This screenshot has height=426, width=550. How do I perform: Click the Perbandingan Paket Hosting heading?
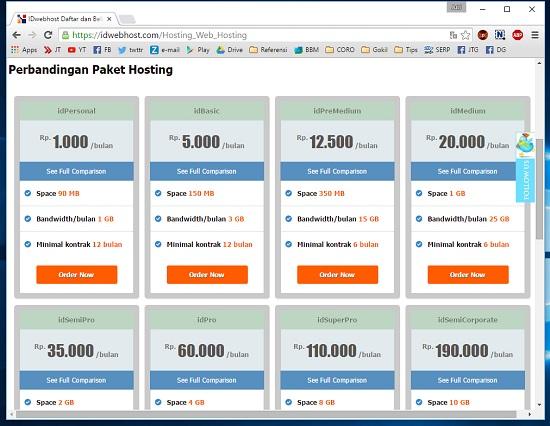pos(90,70)
